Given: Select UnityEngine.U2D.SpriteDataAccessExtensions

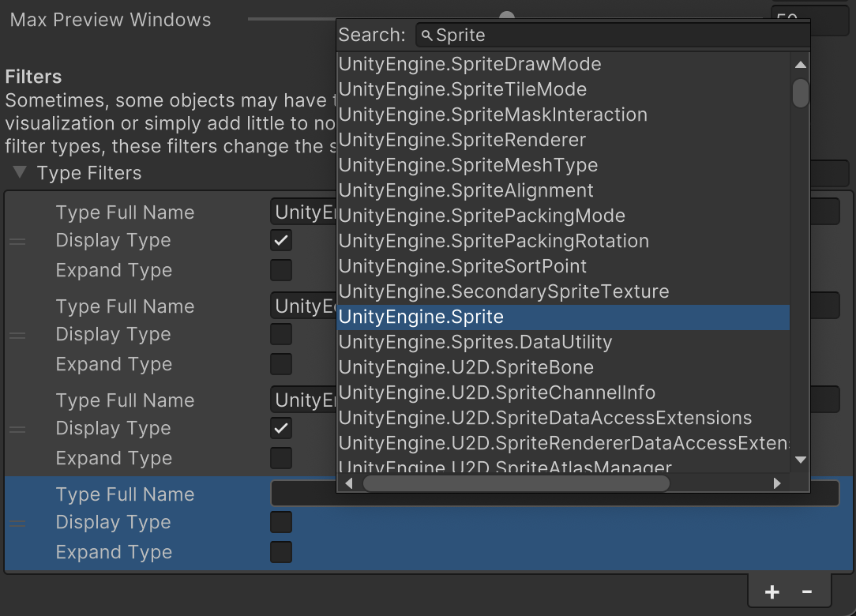Looking at the screenshot, I should [563, 419].
